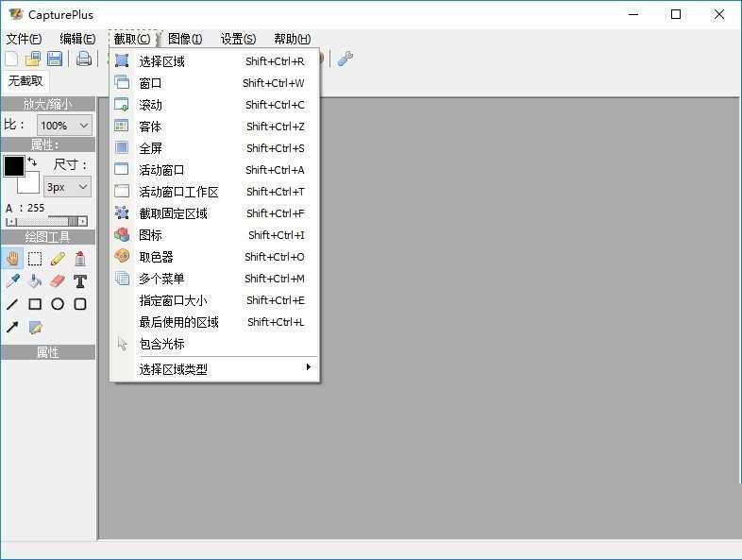This screenshot has width=742, height=560.
Task: Open the 设置(S) menu
Action: [238, 39]
